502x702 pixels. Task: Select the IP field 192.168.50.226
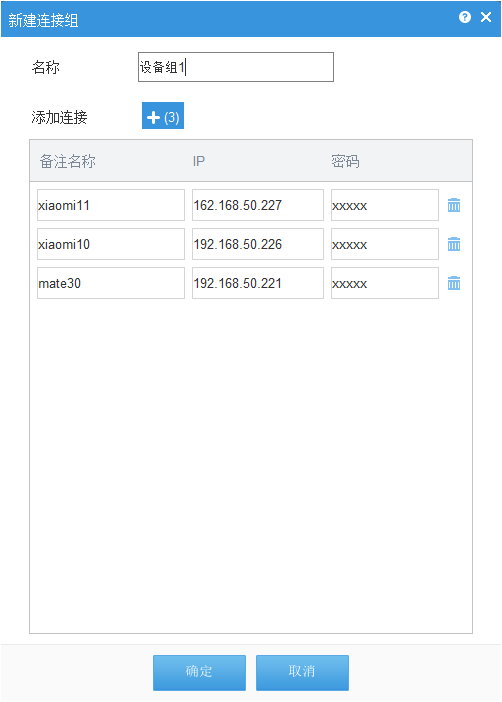[x=258, y=244]
